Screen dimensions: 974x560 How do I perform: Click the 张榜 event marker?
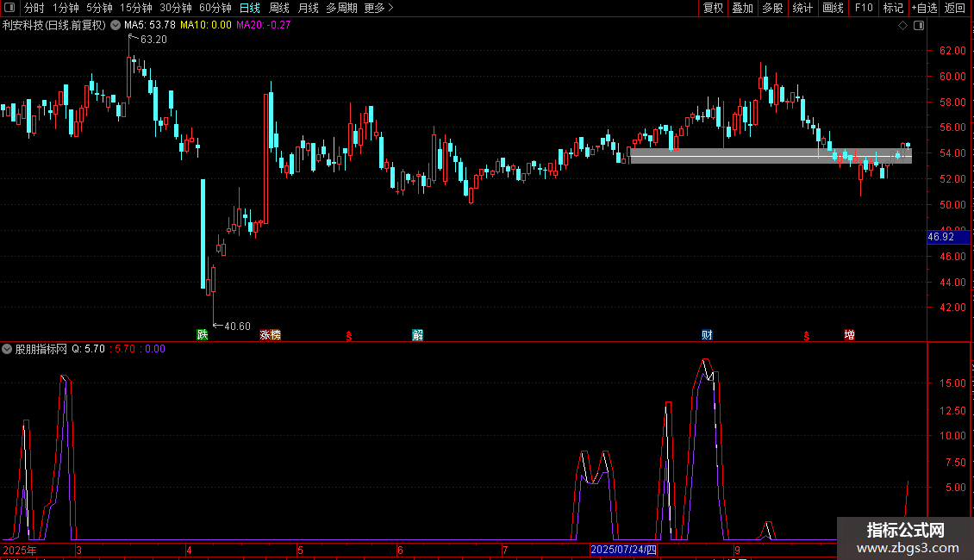270,334
